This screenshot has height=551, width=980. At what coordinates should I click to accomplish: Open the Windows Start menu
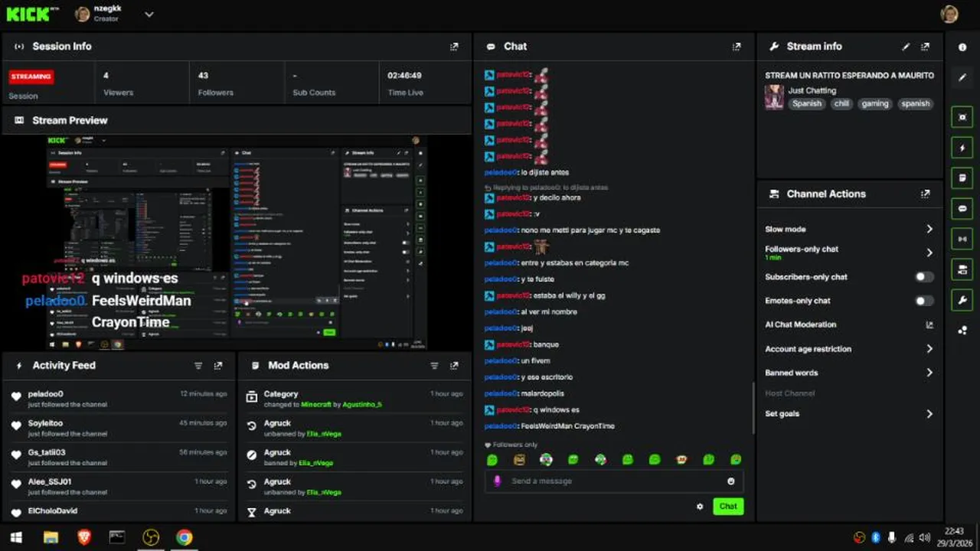(15, 537)
